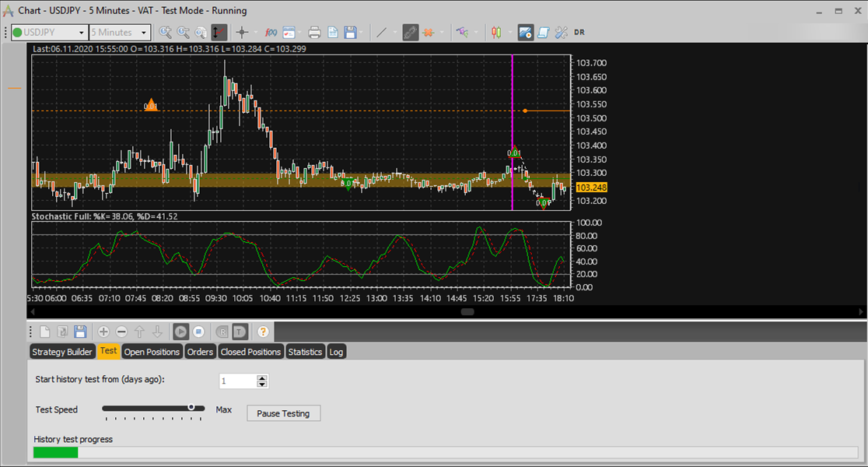Screen dimensions: 868x467
Task: Zoom in on the chart
Action: click(x=165, y=32)
